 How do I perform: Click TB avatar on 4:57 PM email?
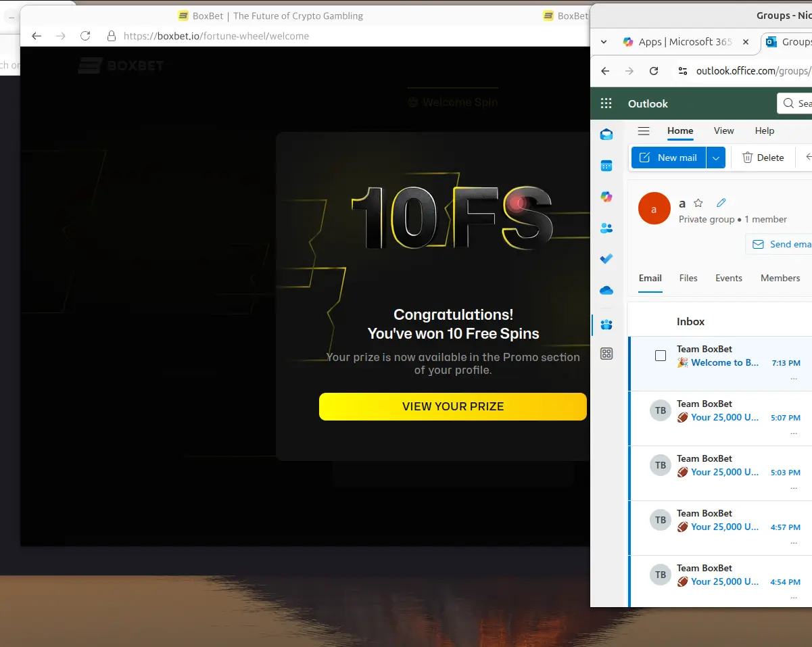tap(661, 520)
